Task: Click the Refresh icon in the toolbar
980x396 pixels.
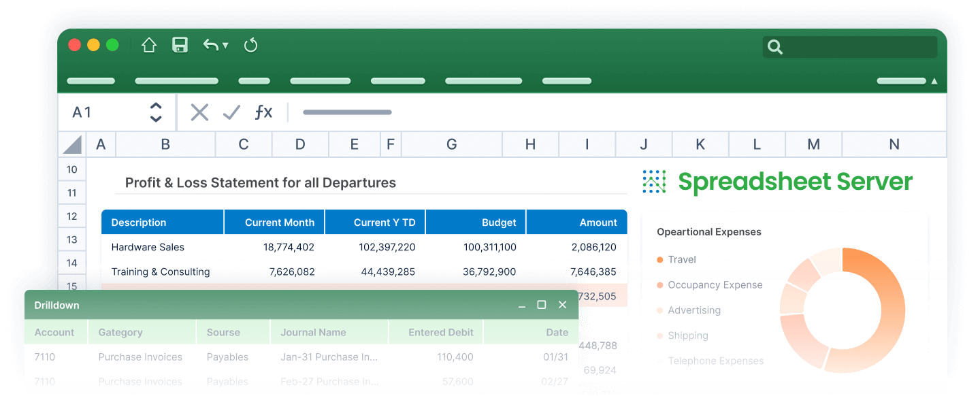Action: tap(250, 45)
